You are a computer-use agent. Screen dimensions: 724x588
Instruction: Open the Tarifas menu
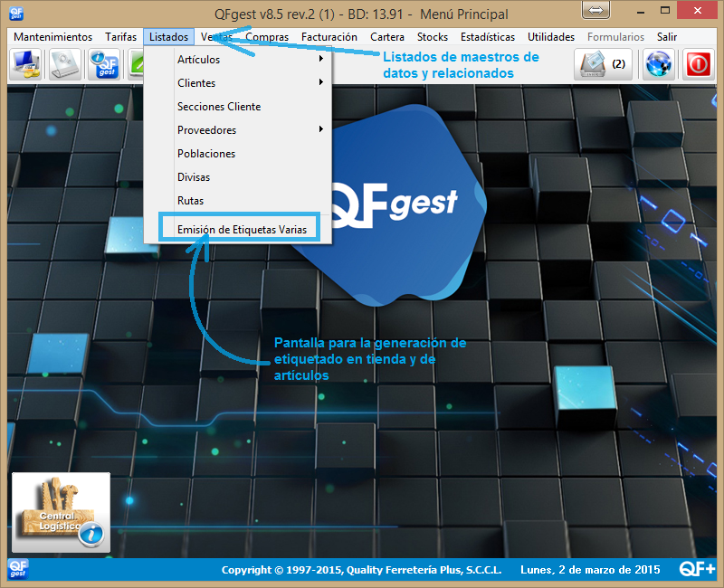point(121,37)
